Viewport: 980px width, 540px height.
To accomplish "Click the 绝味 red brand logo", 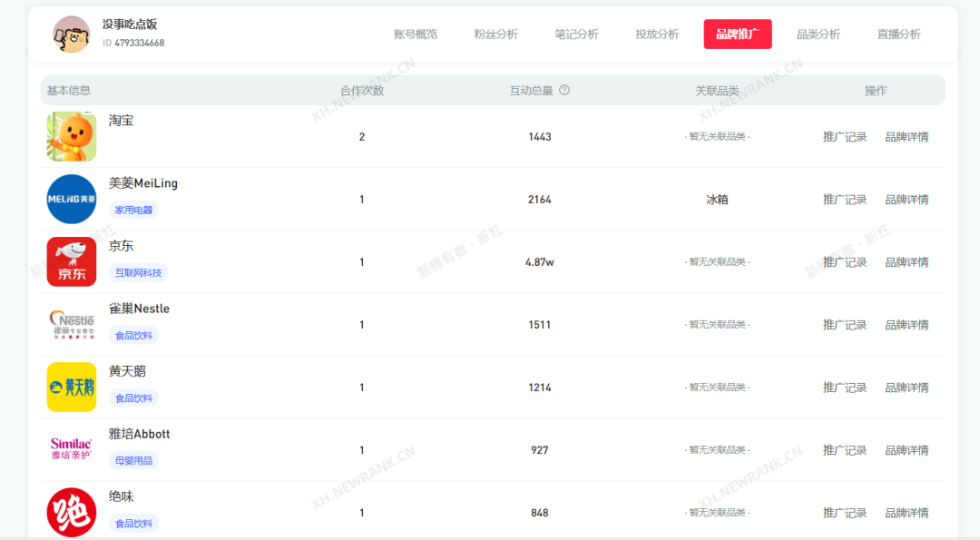I will 72,513.
